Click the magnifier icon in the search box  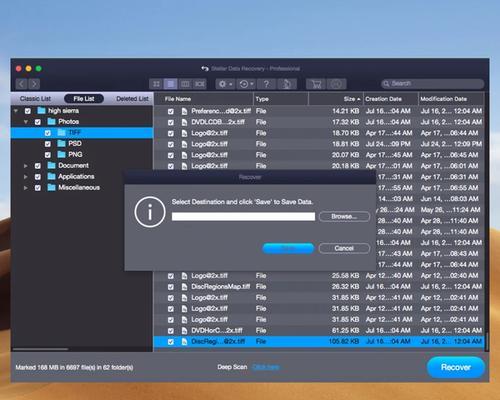click(x=386, y=84)
